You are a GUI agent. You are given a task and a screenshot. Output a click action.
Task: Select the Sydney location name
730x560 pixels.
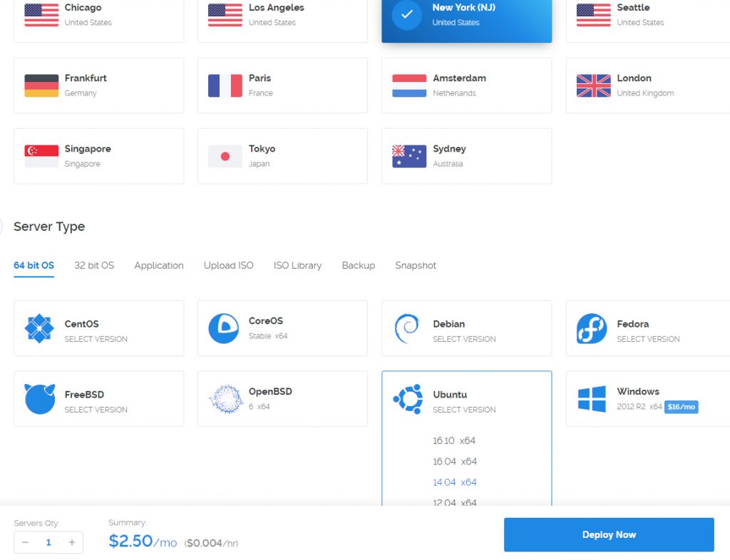449,149
